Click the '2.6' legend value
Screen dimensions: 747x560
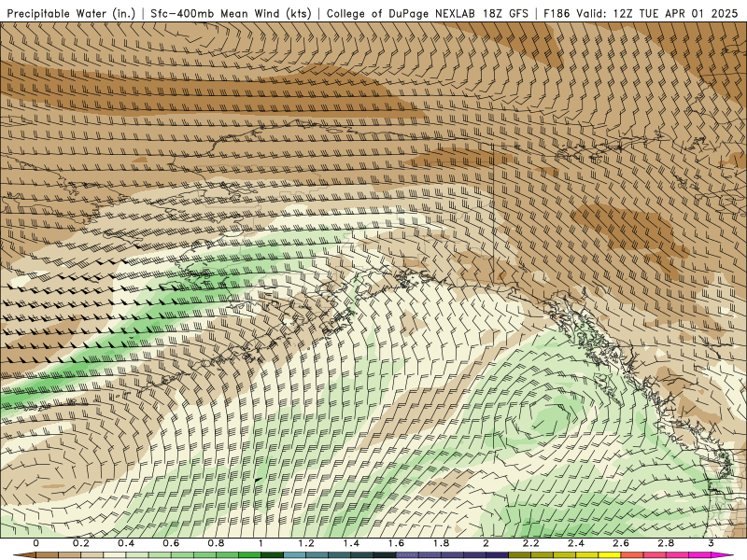click(x=621, y=543)
